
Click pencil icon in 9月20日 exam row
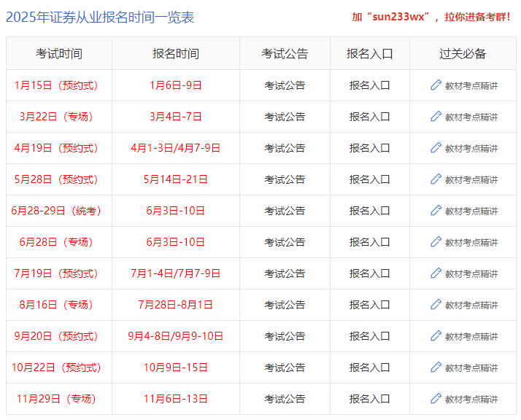pyautogui.click(x=436, y=336)
